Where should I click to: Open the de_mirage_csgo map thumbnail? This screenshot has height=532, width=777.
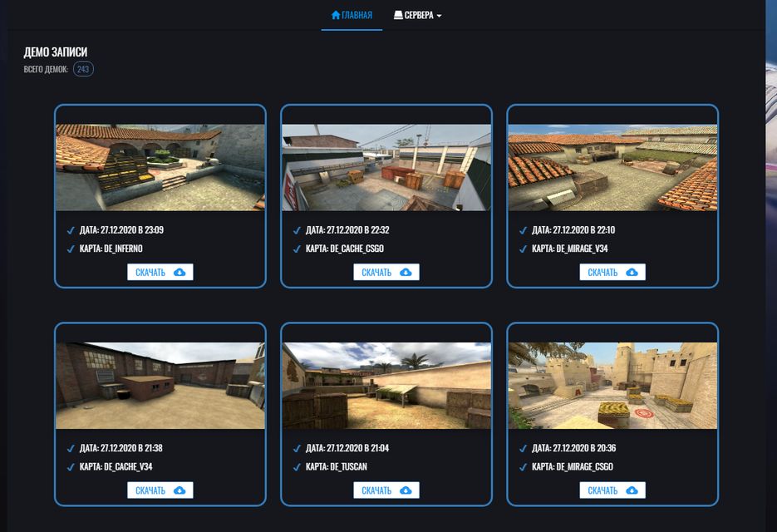[612, 386]
